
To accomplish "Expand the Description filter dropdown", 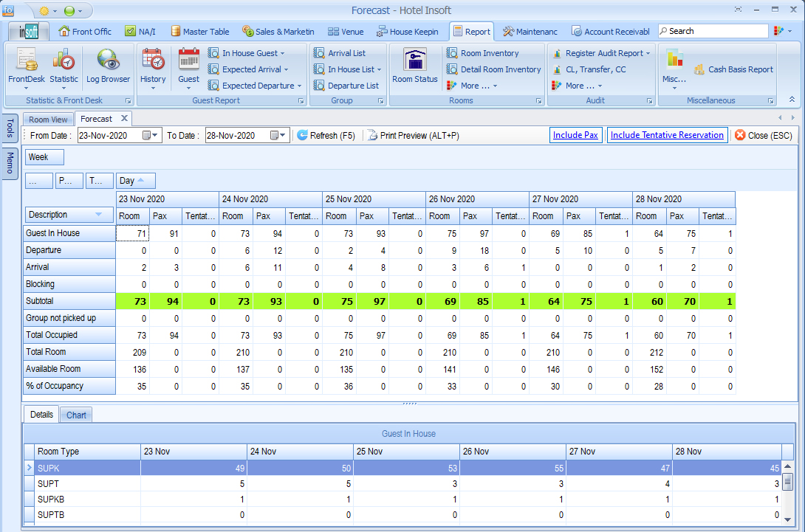I will pyautogui.click(x=99, y=215).
